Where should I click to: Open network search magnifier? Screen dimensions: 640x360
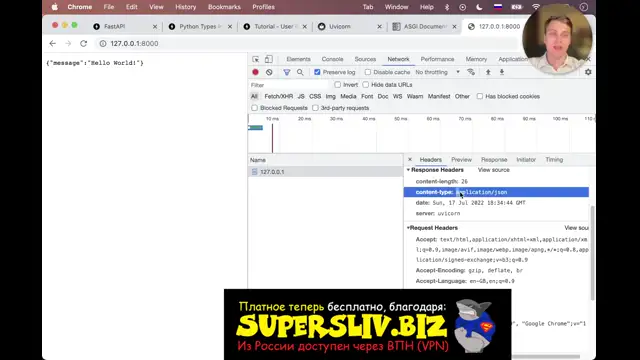[x=300, y=72]
